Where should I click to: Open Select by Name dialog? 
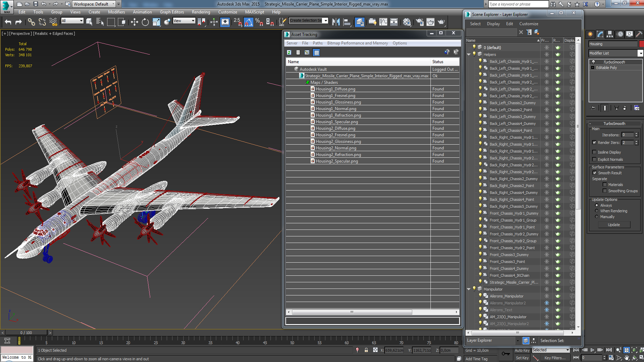100,22
